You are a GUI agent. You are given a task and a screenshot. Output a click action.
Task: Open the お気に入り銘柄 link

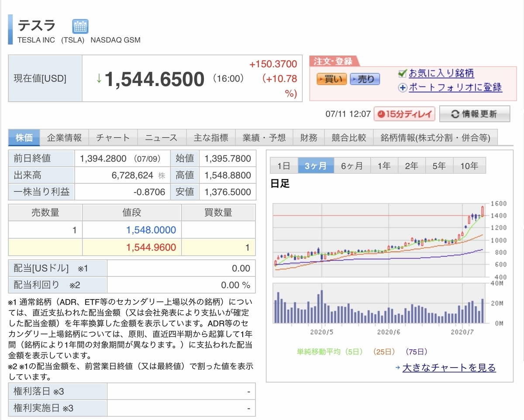point(441,73)
